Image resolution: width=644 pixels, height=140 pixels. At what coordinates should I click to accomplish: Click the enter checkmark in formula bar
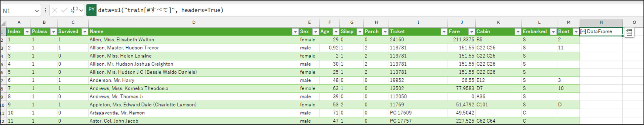tap(64, 10)
